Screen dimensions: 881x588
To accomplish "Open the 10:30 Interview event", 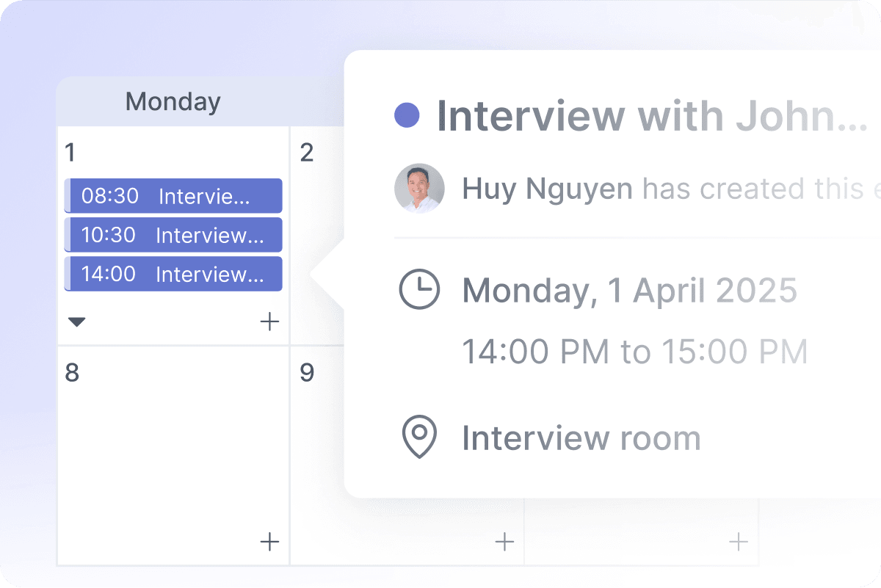I will (173, 236).
